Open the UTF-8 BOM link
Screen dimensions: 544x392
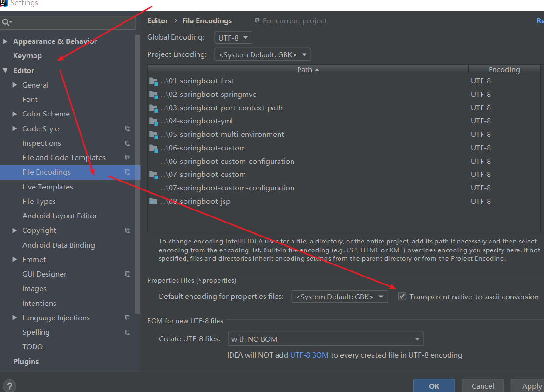click(309, 355)
